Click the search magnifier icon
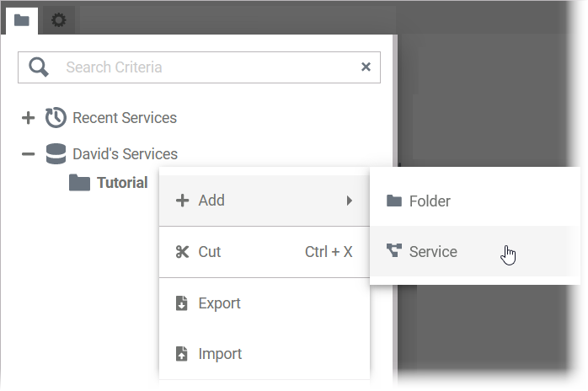The height and width of the screenshot is (391, 588). [x=39, y=67]
